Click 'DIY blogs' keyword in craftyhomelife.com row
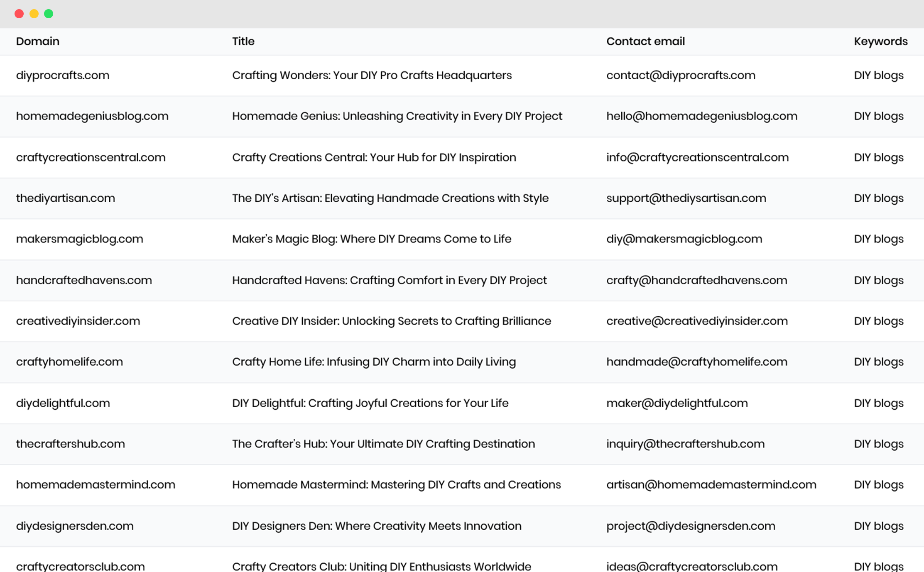The image size is (924, 572). pos(879,362)
